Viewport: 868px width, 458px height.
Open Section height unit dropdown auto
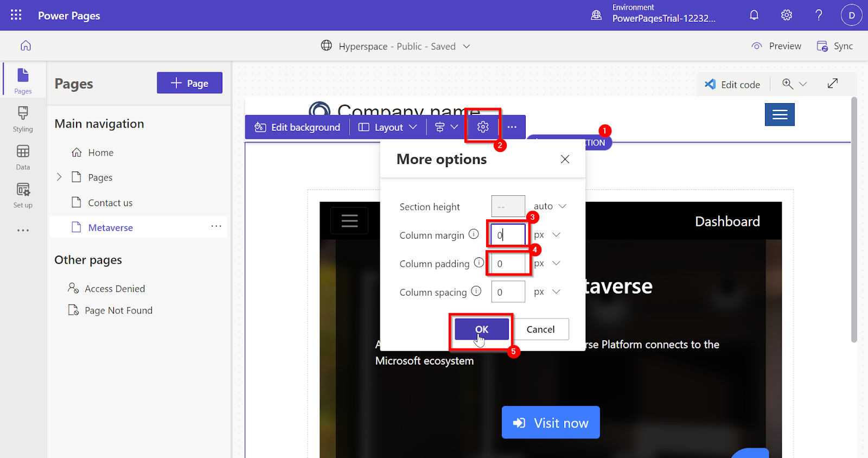[x=550, y=206]
